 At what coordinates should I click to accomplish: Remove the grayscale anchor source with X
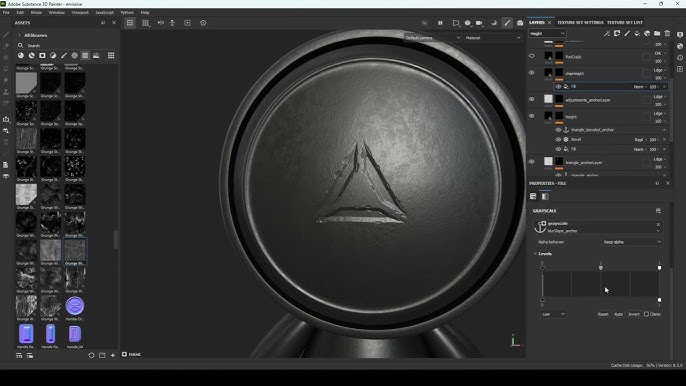coord(658,224)
